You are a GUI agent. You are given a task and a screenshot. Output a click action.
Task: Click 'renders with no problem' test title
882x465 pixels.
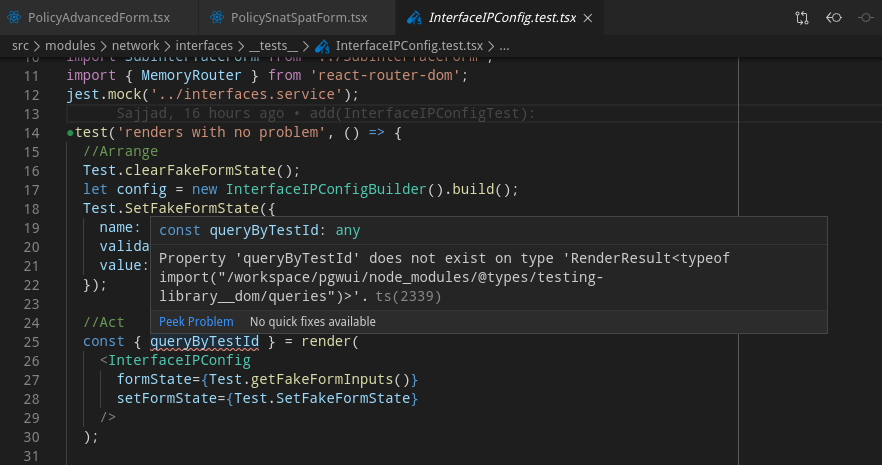click(x=221, y=133)
